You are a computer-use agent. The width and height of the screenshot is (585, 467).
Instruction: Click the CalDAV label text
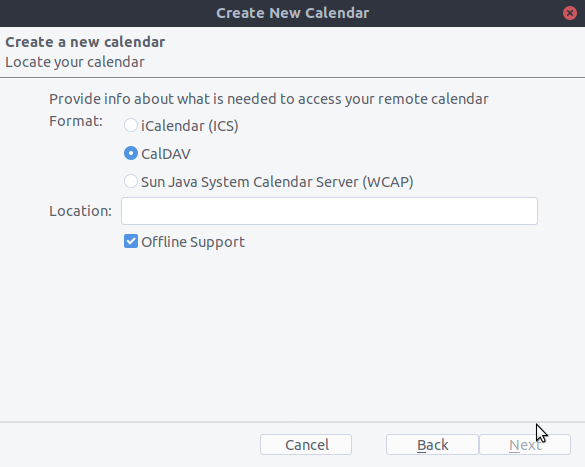pyautogui.click(x=166, y=154)
